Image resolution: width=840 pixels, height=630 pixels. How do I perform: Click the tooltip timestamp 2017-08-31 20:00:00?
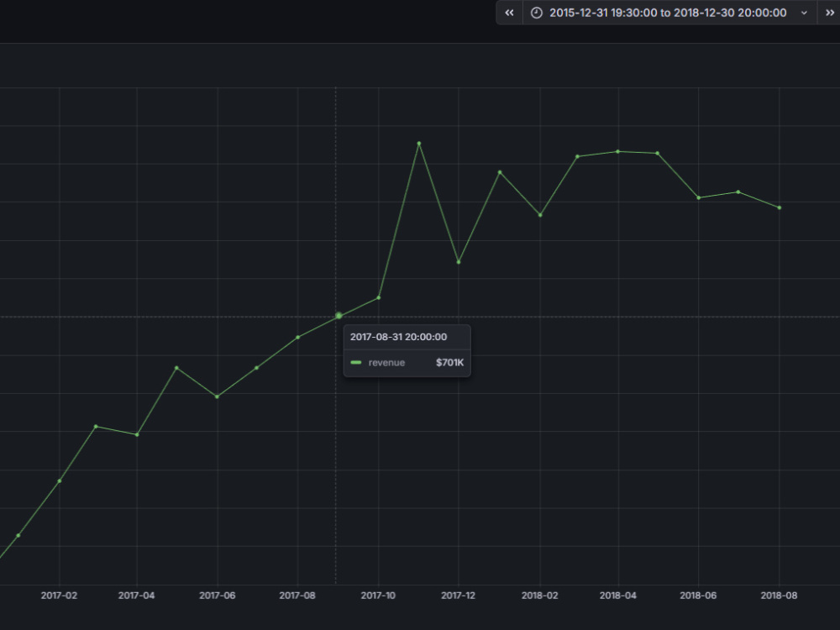click(x=398, y=337)
